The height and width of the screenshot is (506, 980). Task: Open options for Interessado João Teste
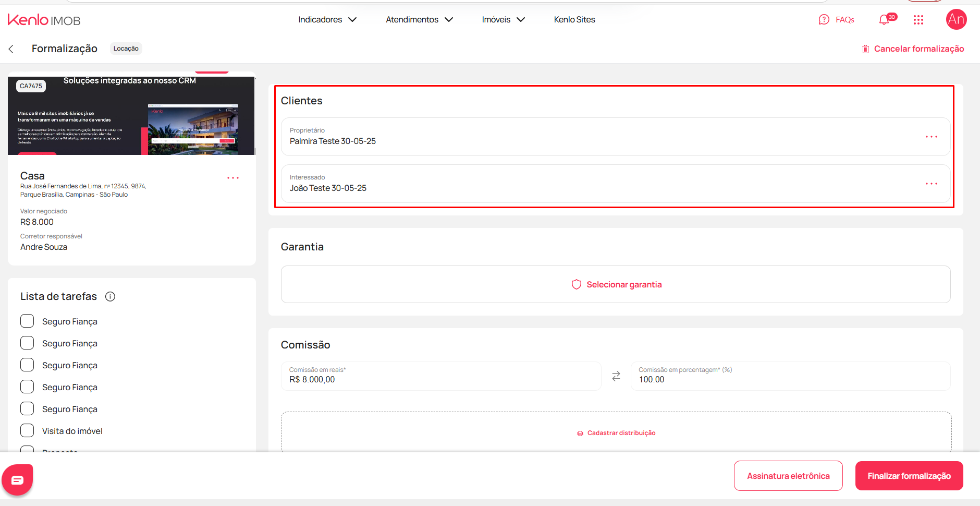(932, 184)
